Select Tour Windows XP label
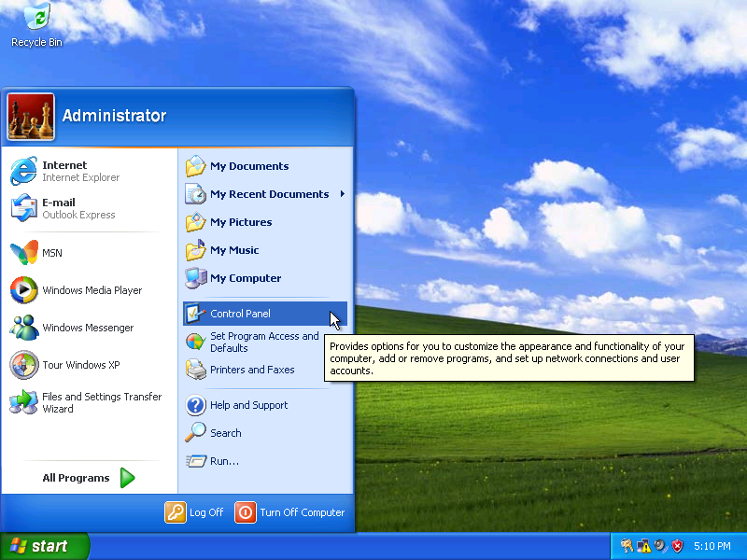 point(81,365)
